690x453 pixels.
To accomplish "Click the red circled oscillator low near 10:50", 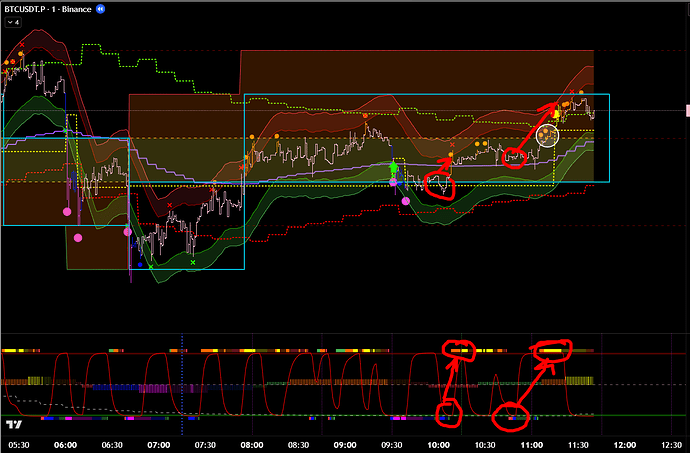I will [x=510, y=413].
